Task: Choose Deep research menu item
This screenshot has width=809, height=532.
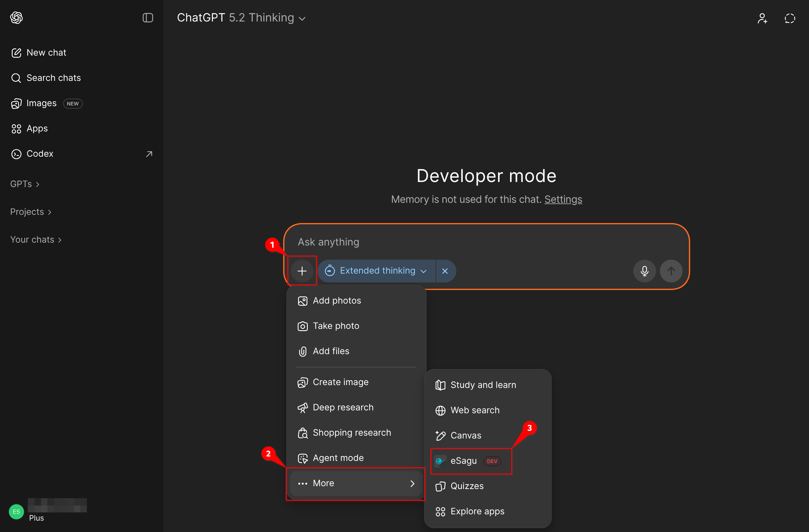Action: click(343, 407)
